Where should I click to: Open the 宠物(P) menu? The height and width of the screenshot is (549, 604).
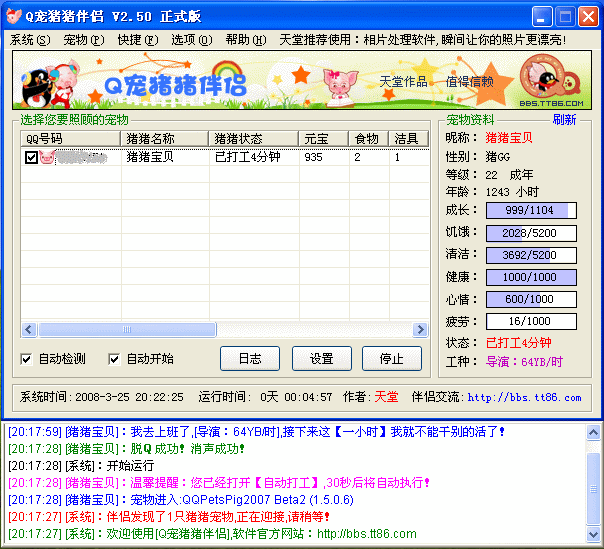(84, 40)
